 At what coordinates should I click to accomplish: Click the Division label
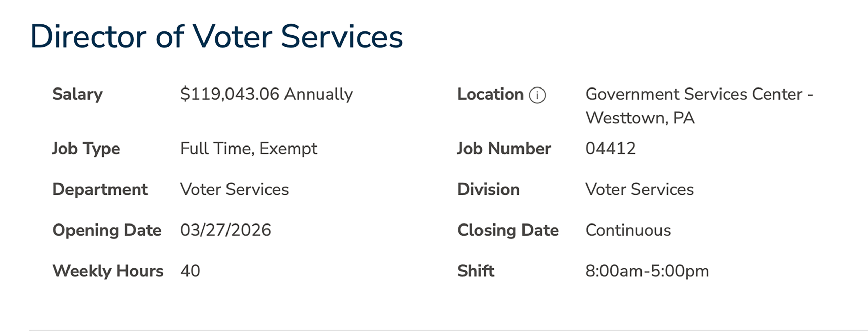pos(488,189)
